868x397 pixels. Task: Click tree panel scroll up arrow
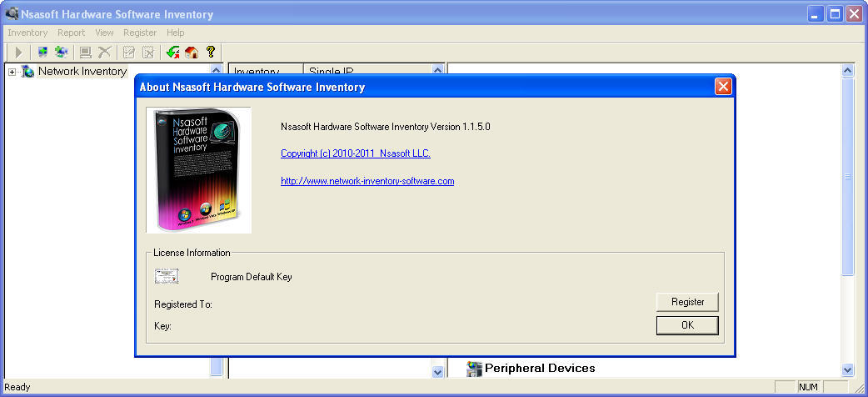[217, 70]
